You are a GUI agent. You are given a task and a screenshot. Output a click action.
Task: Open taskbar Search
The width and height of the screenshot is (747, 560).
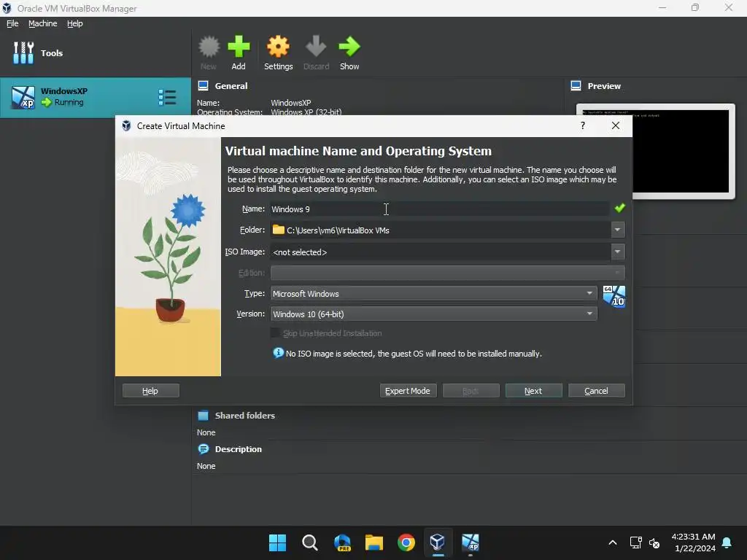coord(309,542)
